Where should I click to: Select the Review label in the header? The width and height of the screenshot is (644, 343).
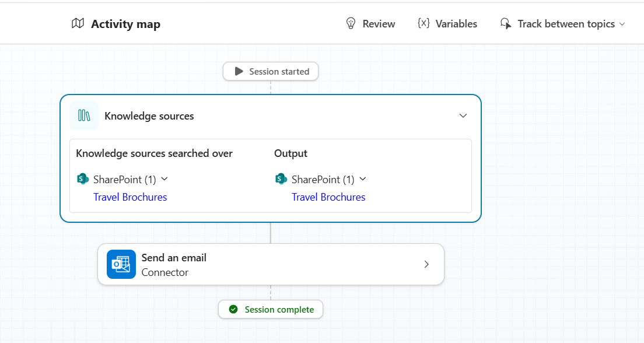[379, 24]
